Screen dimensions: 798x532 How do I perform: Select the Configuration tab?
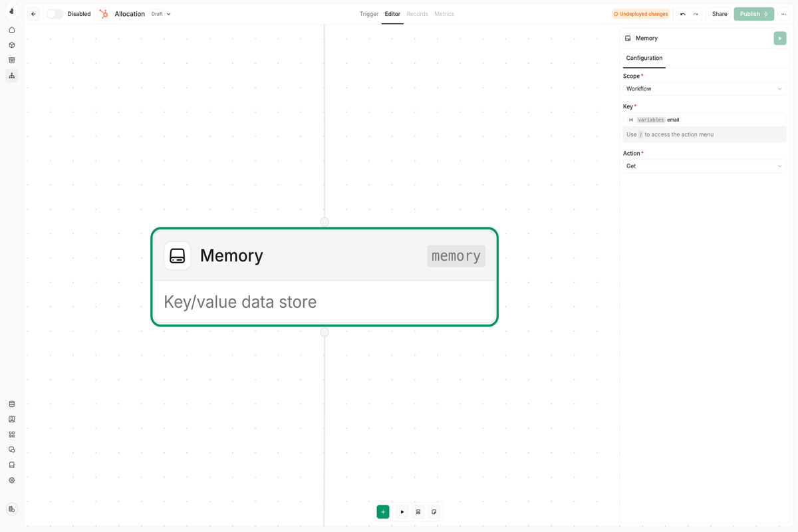point(644,58)
